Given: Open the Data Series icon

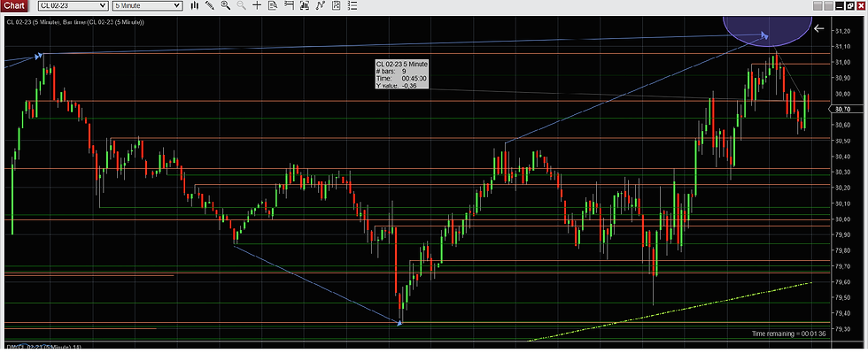Looking at the screenshot, I should [304, 5].
